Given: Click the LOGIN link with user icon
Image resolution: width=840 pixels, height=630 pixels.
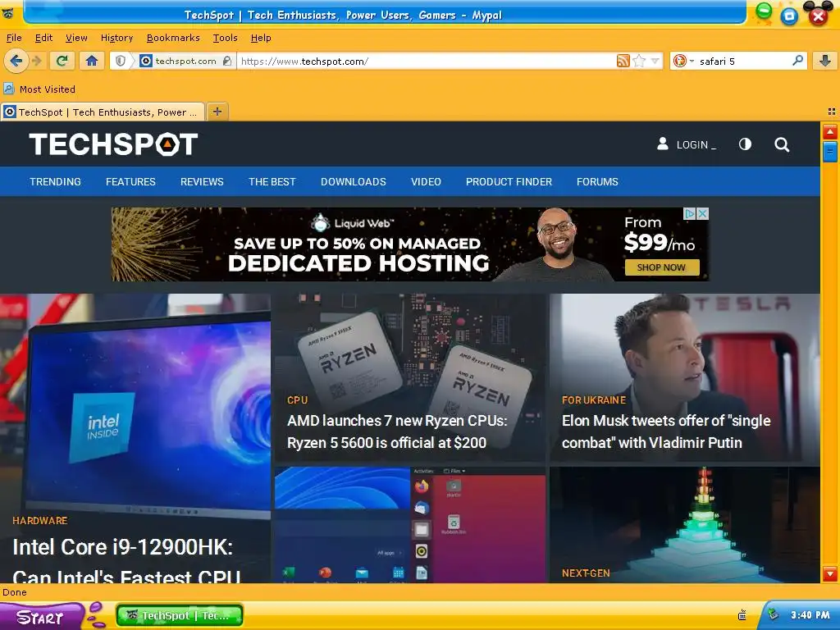Looking at the screenshot, I should click(687, 144).
